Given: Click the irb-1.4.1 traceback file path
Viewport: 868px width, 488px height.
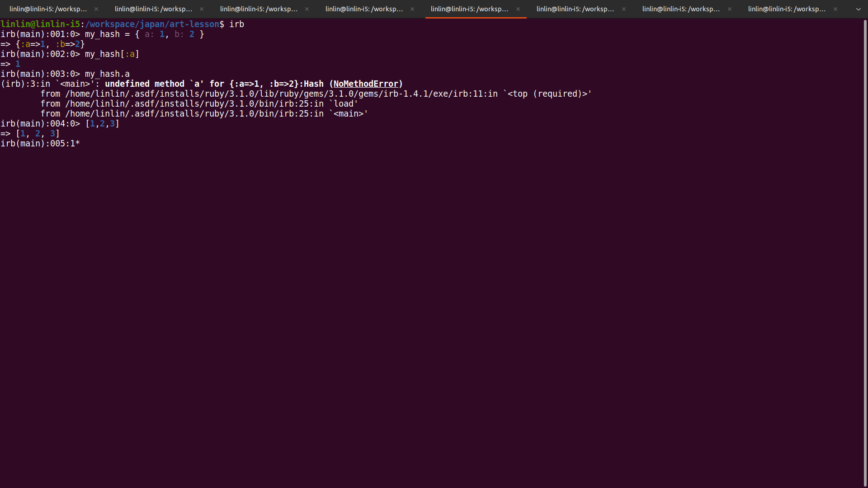Looking at the screenshot, I should (316, 94).
